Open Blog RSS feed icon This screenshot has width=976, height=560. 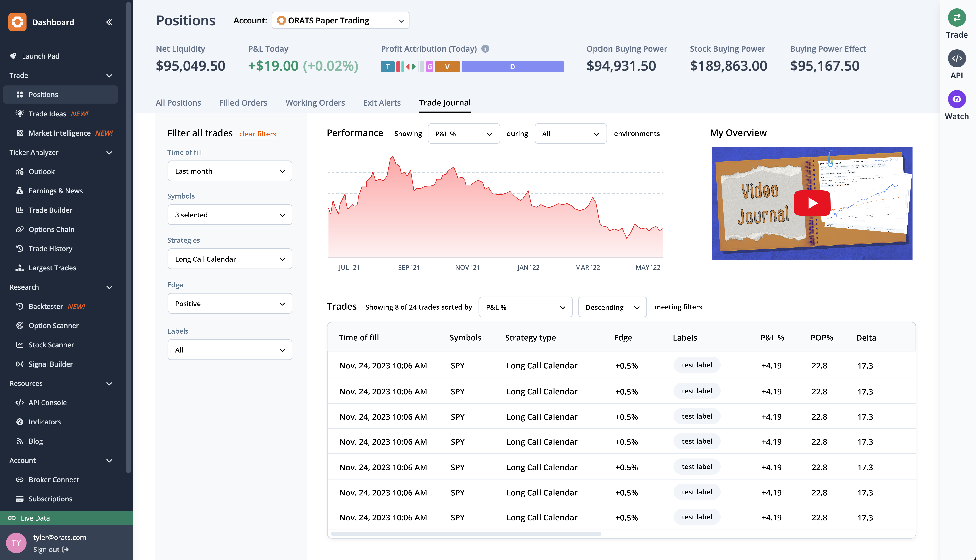tap(20, 441)
